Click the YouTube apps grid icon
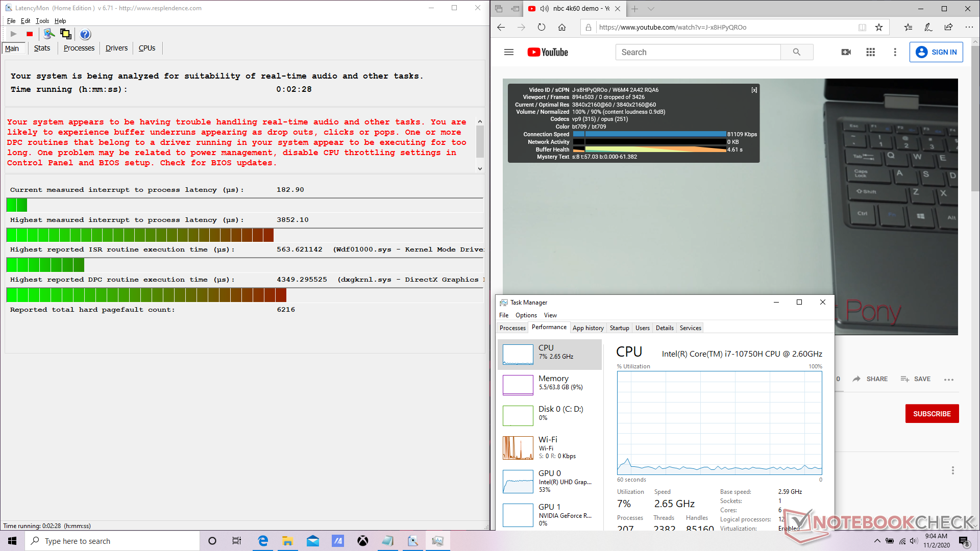 click(x=871, y=52)
